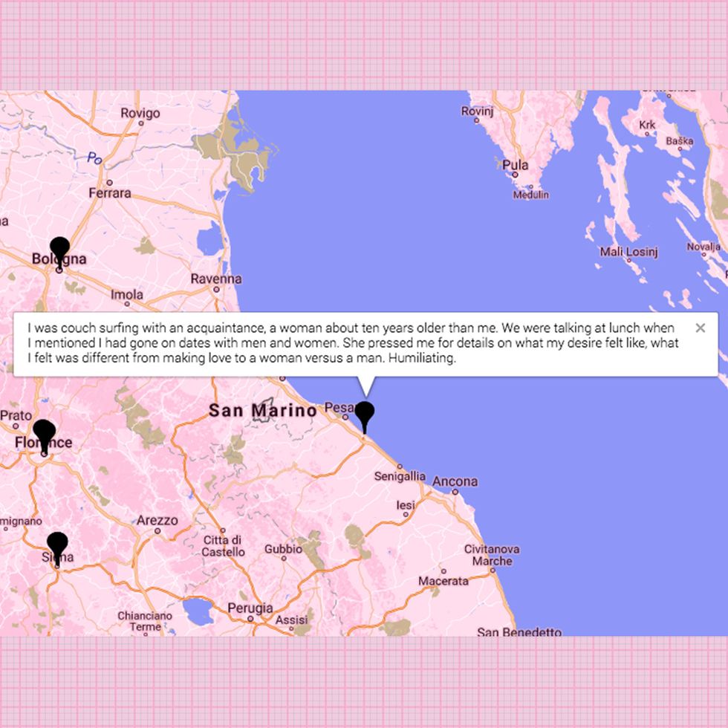Click the story text inside the info window

click(x=349, y=342)
